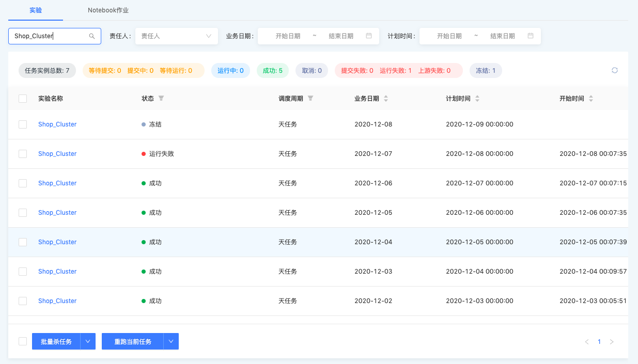Image resolution: width=638 pixels, height=364 pixels.
Task: Filter by 成功: 5 status tag
Action: 273,70
